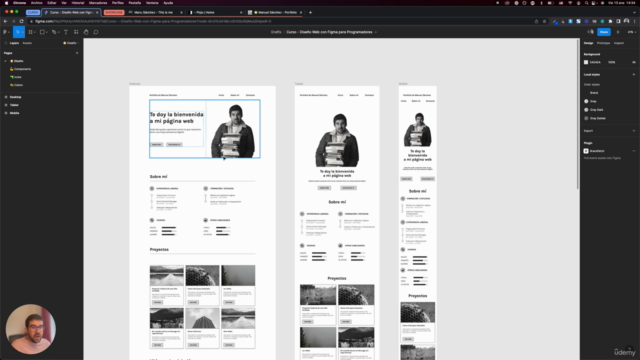Select the Gray Dark color style

(x=594, y=110)
